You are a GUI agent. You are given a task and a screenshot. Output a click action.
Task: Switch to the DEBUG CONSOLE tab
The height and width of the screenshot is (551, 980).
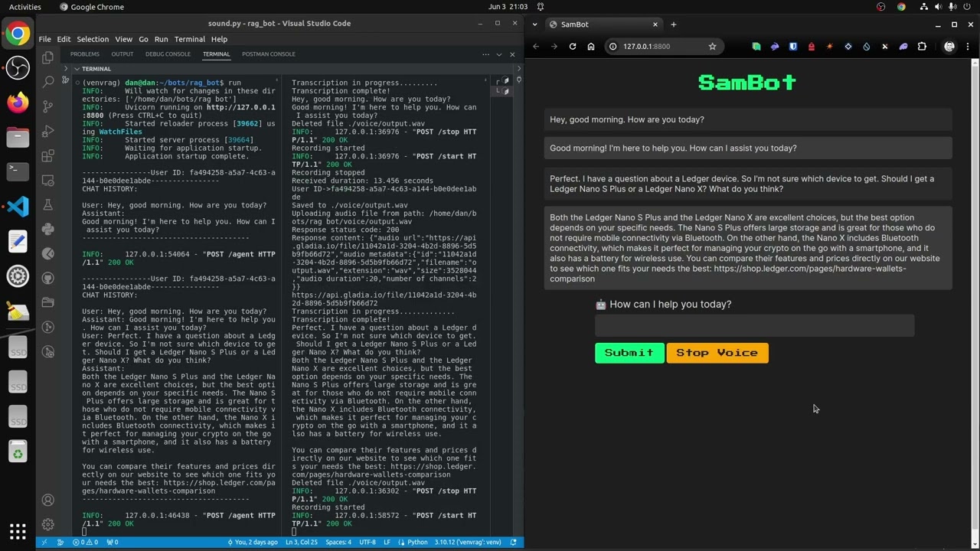pyautogui.click(x=168, y=54)
